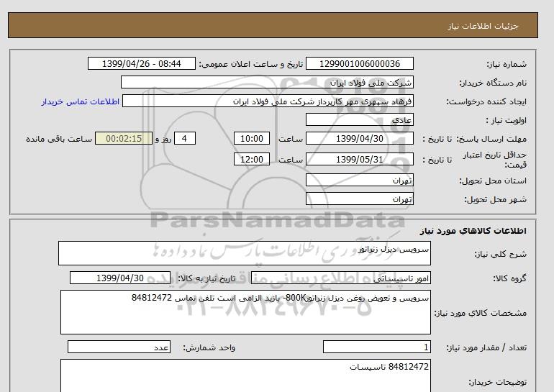Click label تعداد / مقدار مورد نیاز

point(486,348)
